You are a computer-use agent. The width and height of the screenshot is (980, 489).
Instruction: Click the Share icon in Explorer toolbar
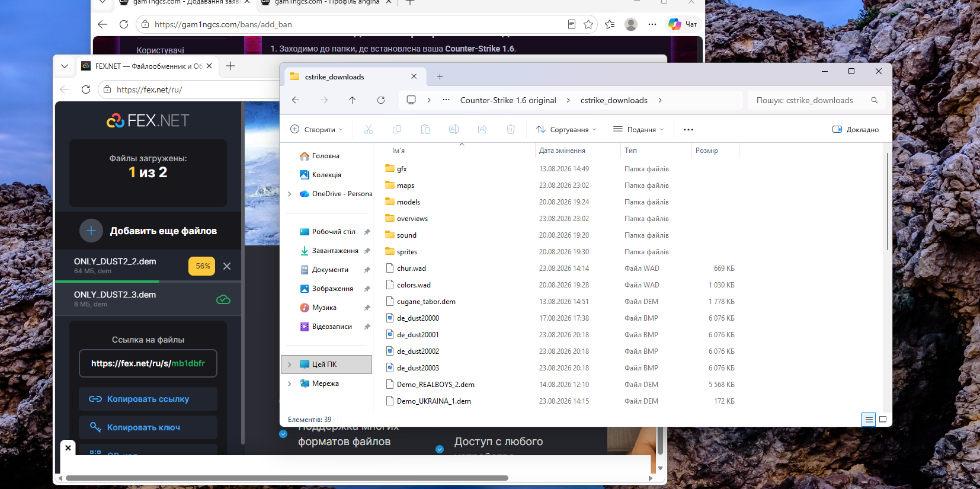(482, 129)
